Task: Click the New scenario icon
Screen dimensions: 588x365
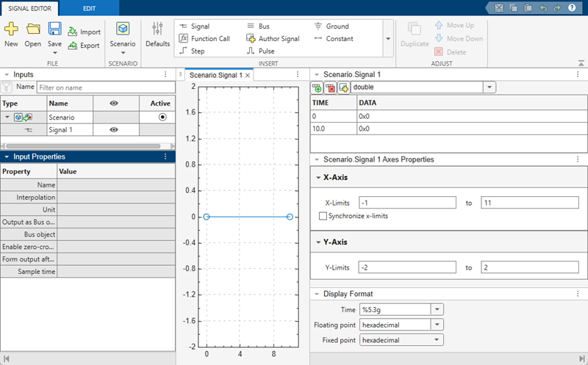Action: pos(11,33)
